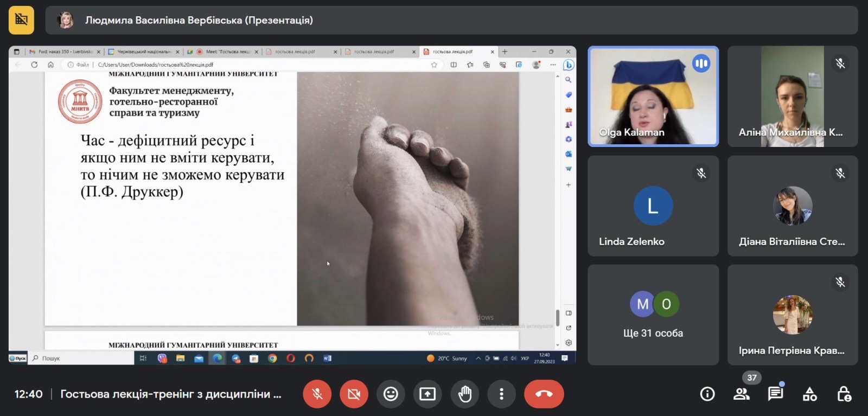Viewport: 868px width, 416px height.
Task: Switch to the 'Meet: Гостьова лекція' browser tab
Action: (227, 52)
